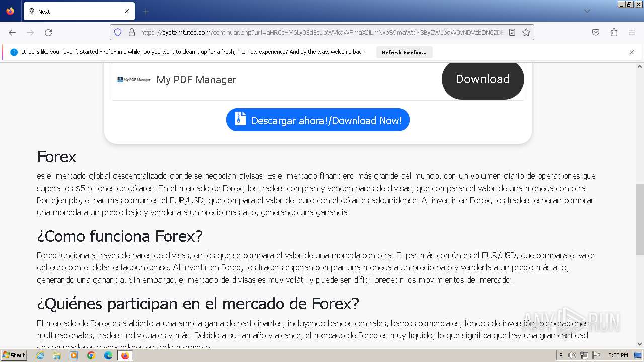Click Descargar ahora!/Download Now! button

[x=318, y=120]
